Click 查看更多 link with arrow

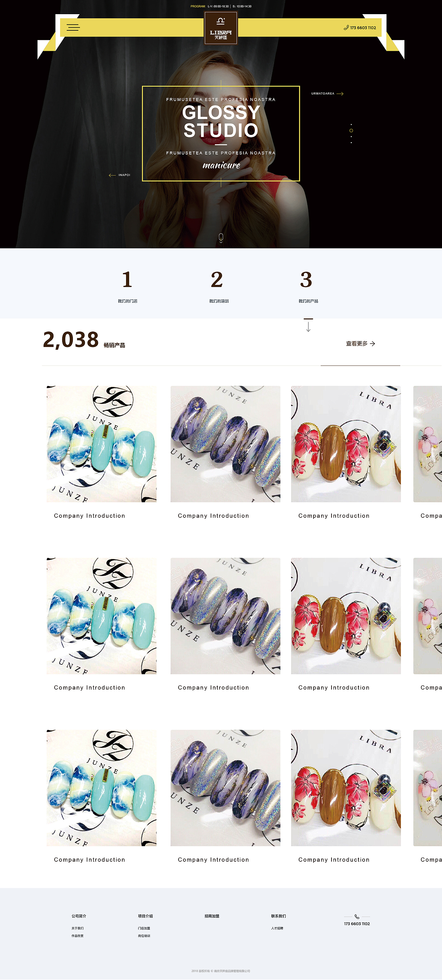(x=360, y=344)
